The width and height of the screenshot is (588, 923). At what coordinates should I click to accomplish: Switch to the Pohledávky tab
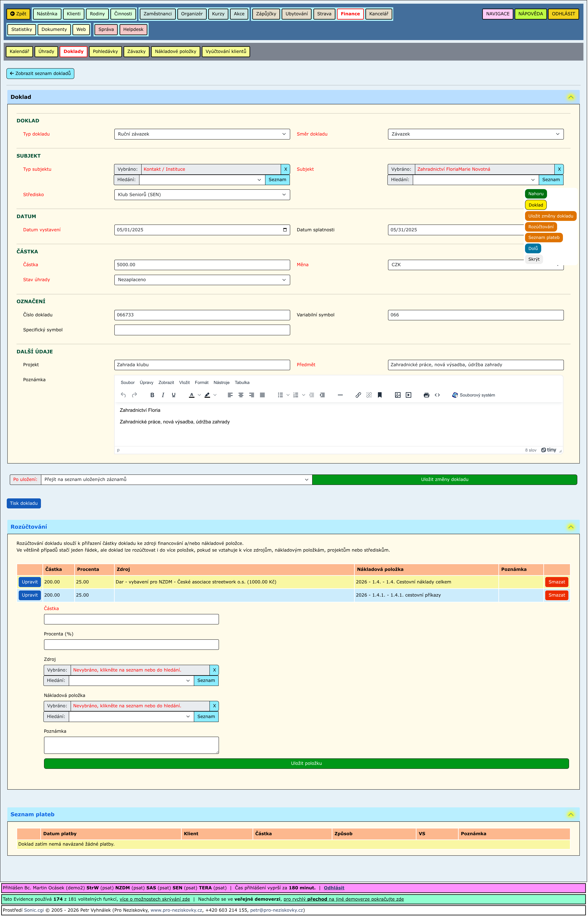(105, 51)
